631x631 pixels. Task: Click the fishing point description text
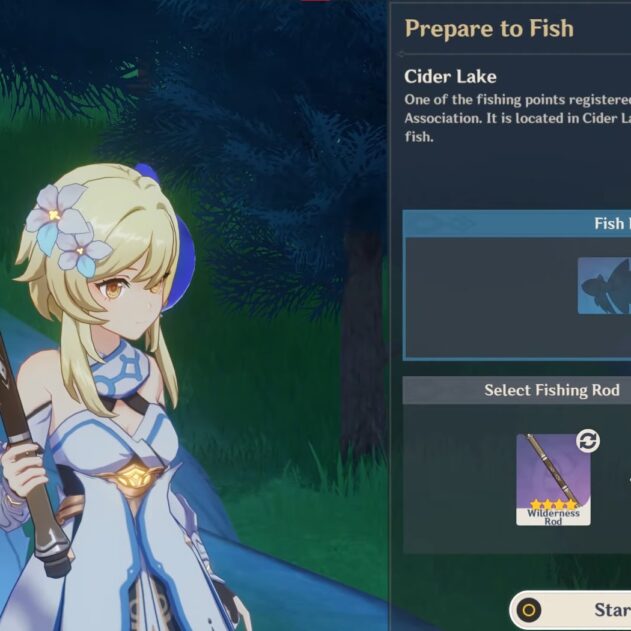518,118
